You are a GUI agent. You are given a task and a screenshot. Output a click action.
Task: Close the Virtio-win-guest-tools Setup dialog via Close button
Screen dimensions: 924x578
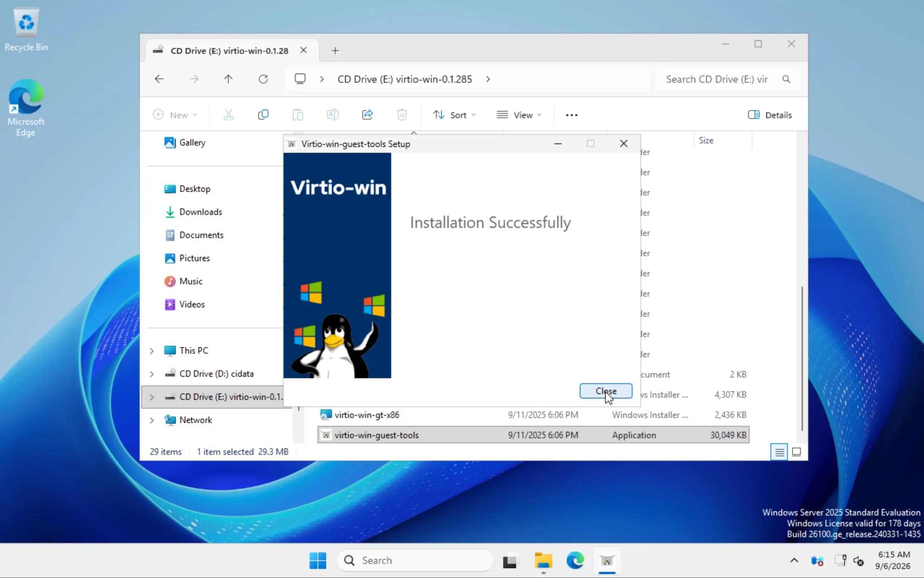[606, 391]
